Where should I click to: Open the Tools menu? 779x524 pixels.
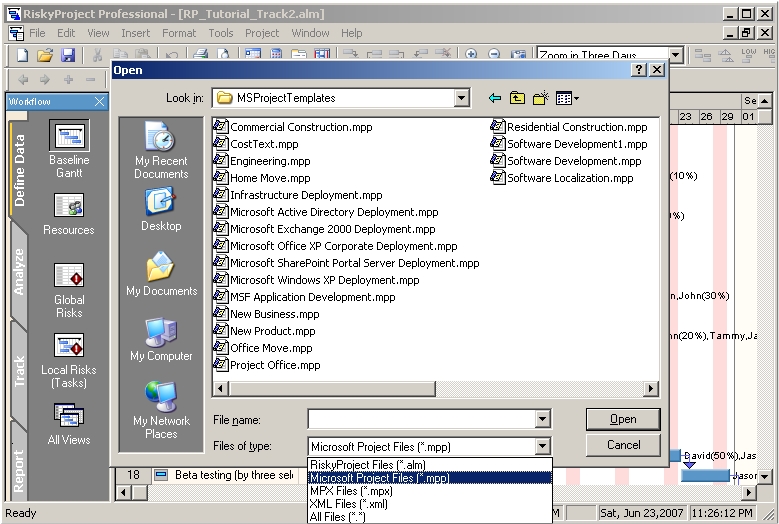coord(221,33)
